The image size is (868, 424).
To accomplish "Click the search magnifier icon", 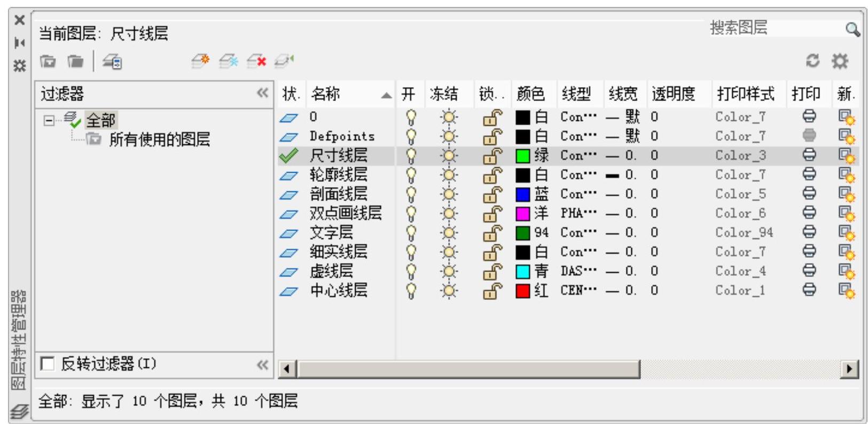I will click(853, 29).
